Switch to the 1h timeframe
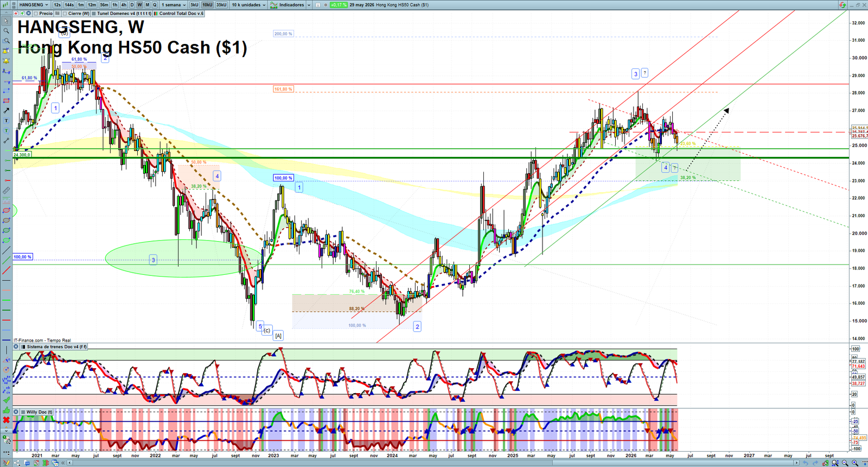The image size is (868, 467). click(x=115, y=5)
